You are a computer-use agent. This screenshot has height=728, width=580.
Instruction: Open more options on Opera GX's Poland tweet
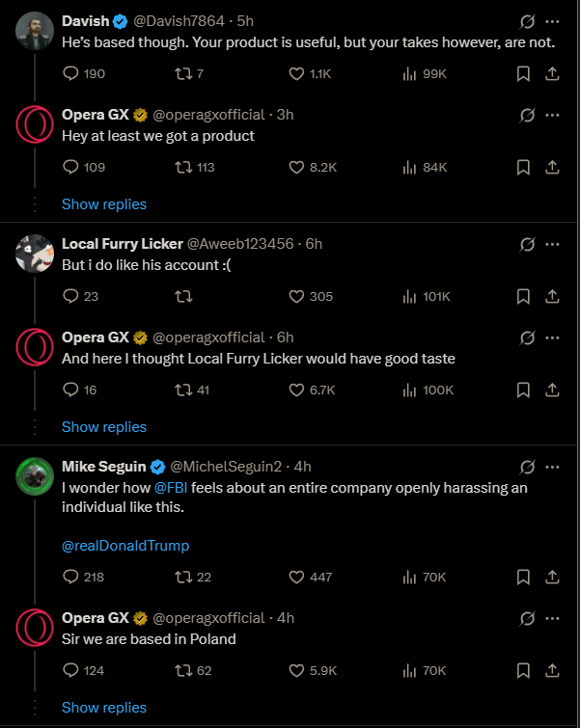pyautogui.click(x=552, y=618)
